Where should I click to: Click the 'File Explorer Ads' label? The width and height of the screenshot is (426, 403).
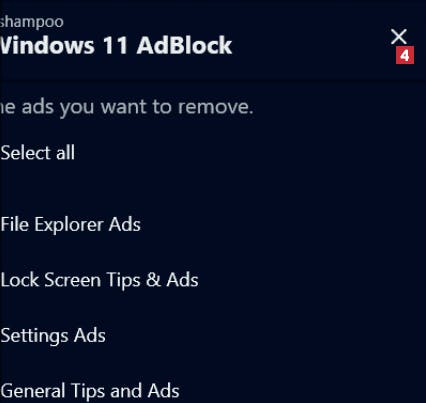70,224
